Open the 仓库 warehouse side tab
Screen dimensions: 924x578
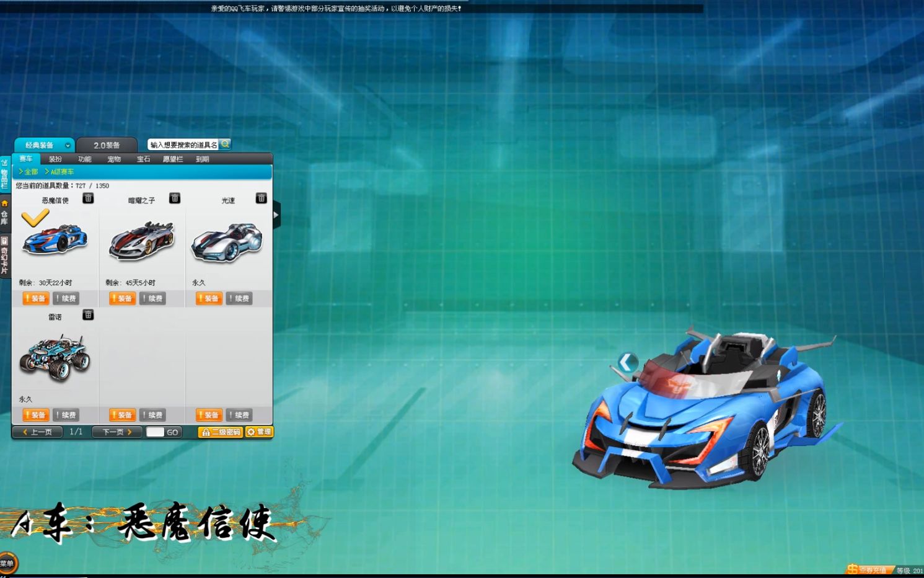[4, 213]
